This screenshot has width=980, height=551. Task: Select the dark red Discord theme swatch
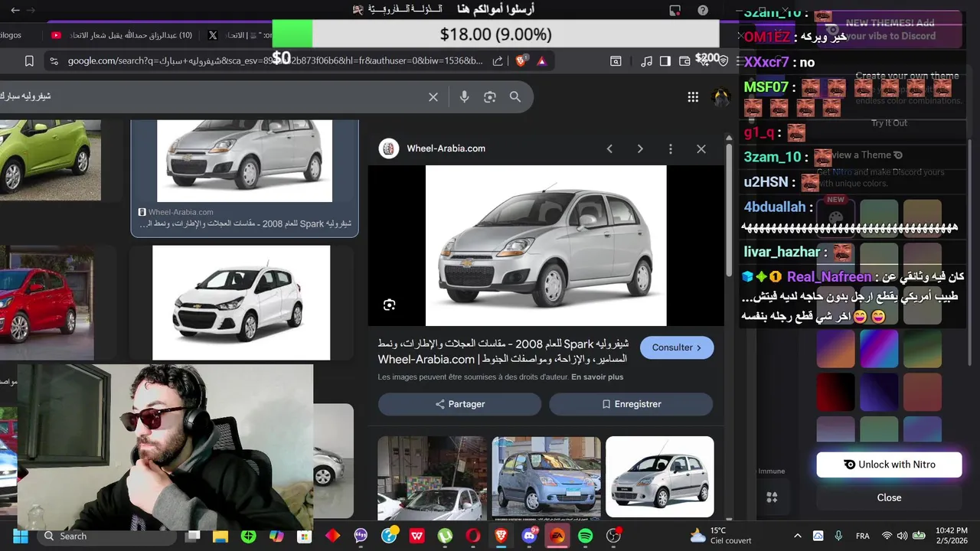[x=835, y=393]
